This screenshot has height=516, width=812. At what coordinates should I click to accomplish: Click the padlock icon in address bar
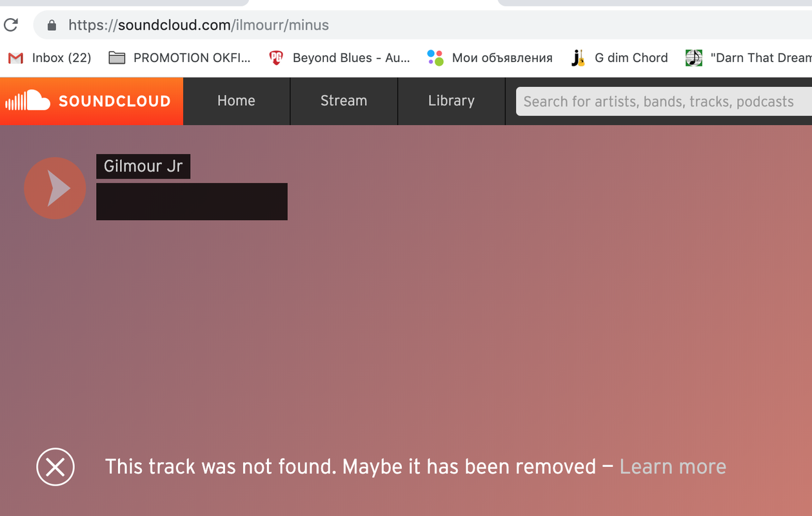(52, 25)
